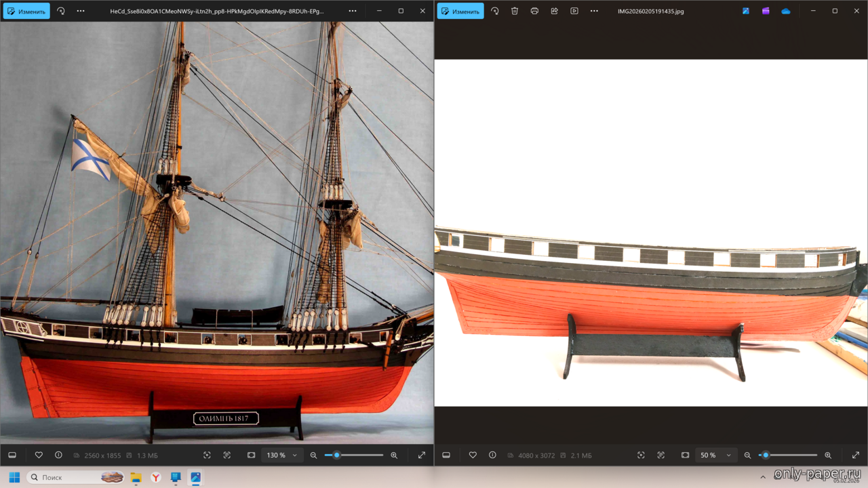This screenshot has width=868, height=488.
Task: Open OneDrive from right window title bar
Action: pos(785,12)
